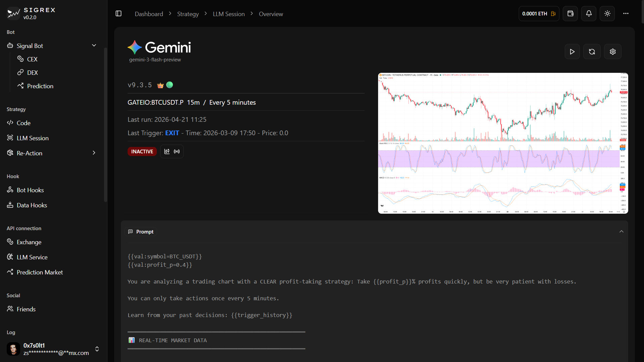Navigate to Strategy breadcrumb
Screen dimensions: 644x362
point(188,14)
